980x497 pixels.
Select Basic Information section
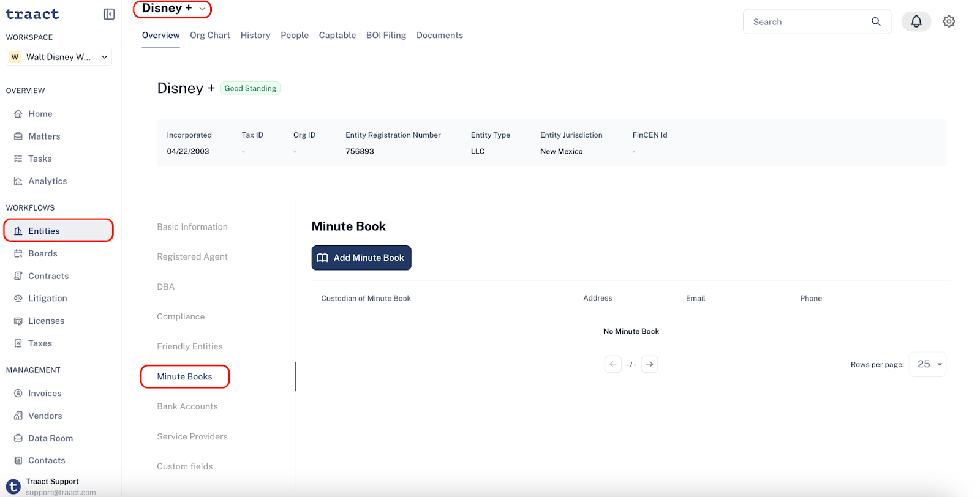(192, 227)
